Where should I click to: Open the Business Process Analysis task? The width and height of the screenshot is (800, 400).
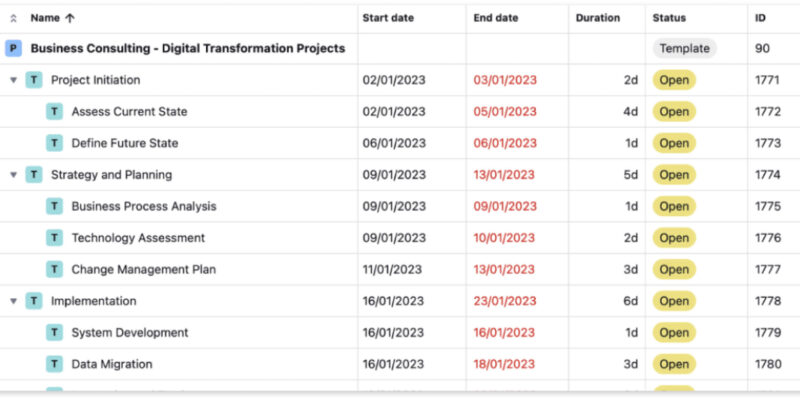(x=144, y=207)
